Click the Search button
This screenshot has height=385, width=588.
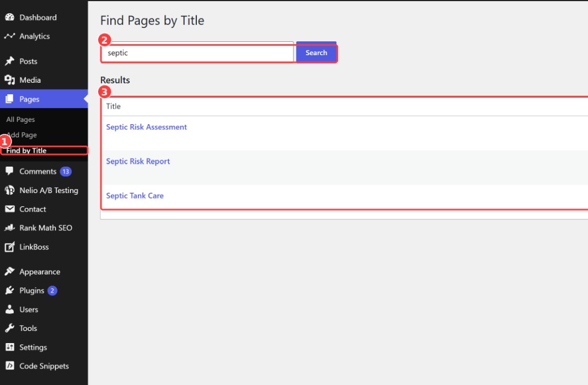point(316,52)
